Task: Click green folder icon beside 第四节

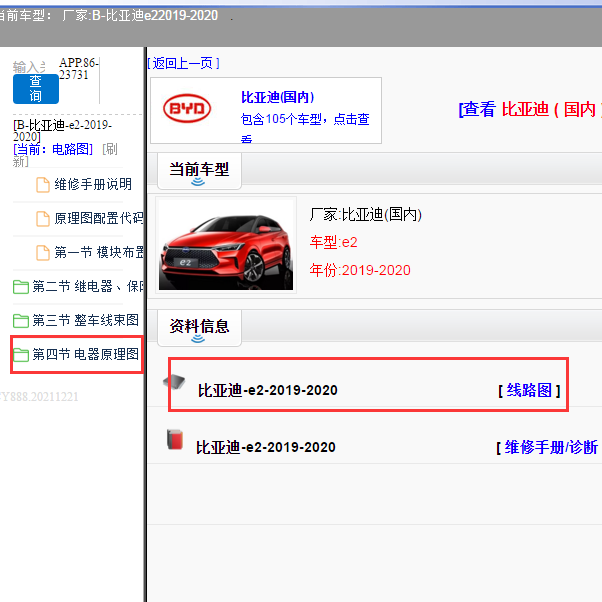Action: point(21,355)
